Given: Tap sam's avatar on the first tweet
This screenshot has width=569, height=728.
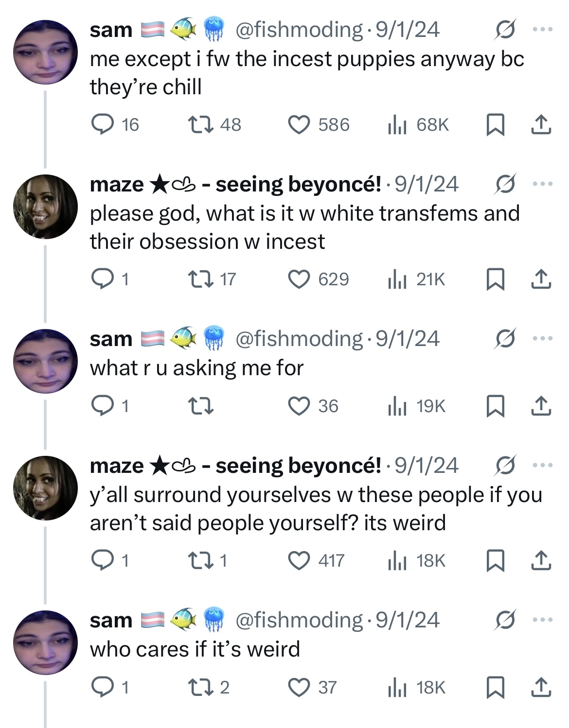Looking at the screenshot, I should [45, 52].
